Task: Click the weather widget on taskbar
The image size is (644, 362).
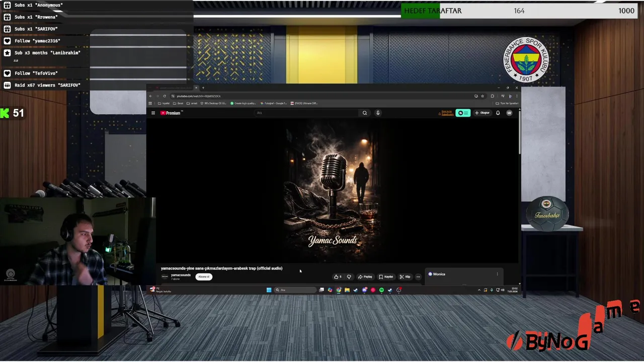Action: (160, 290)
